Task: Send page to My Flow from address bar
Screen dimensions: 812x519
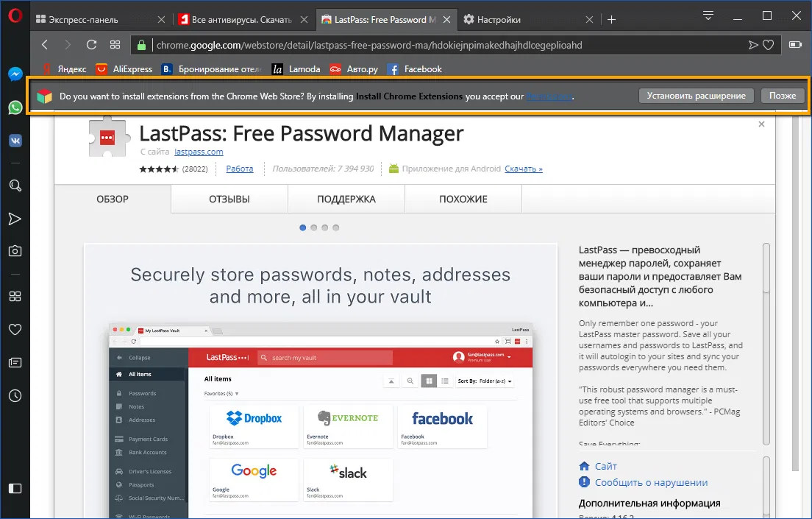Action: pyautogui.click(x=753, y=45)
